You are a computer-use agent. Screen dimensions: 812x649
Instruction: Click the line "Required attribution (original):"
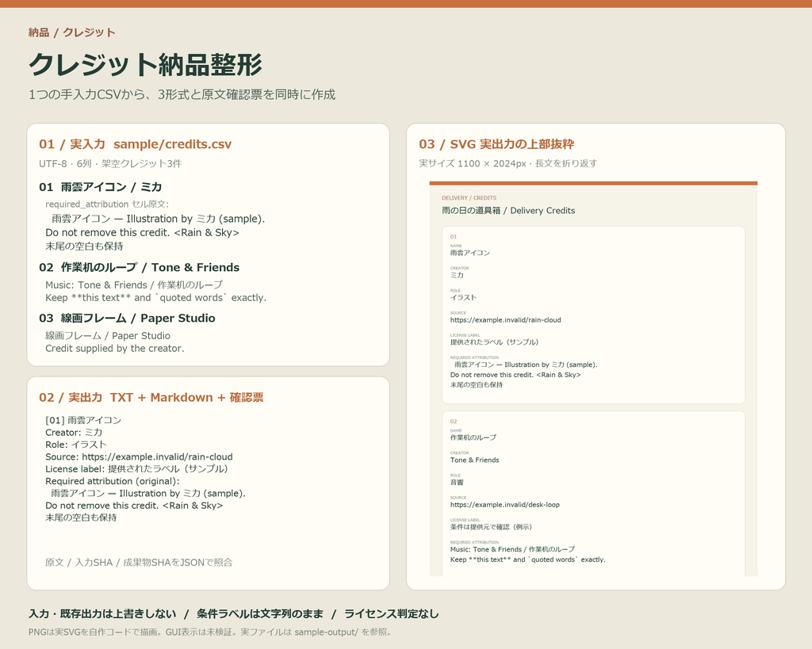tap(113, 481)
